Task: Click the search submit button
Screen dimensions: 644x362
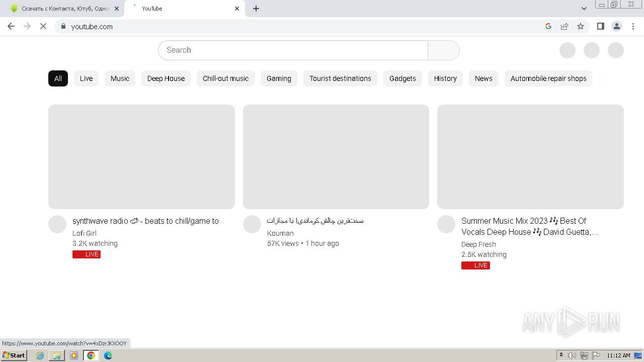Action: click(x=443, y=50)
